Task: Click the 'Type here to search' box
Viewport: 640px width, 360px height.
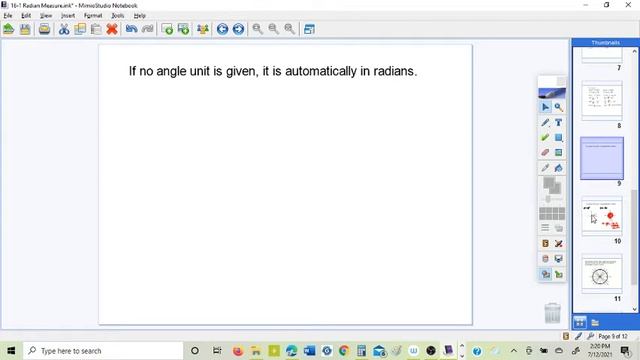Action: tap(103, 351)
